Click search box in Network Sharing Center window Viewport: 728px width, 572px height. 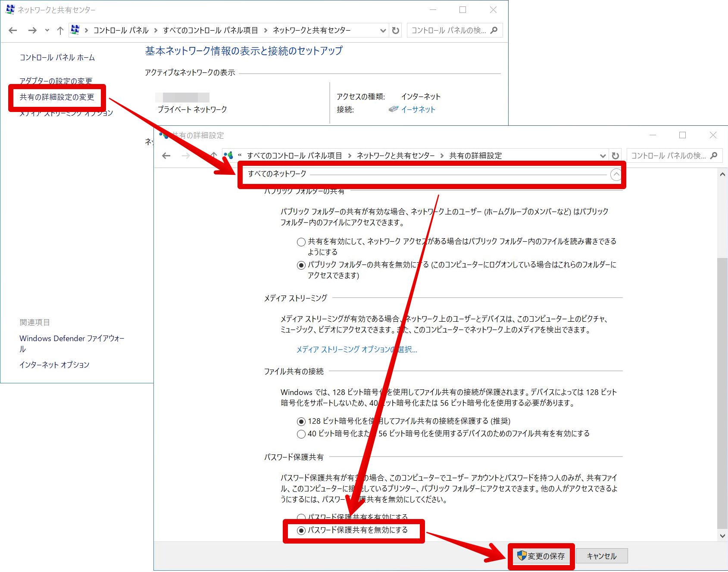[455, 30]
